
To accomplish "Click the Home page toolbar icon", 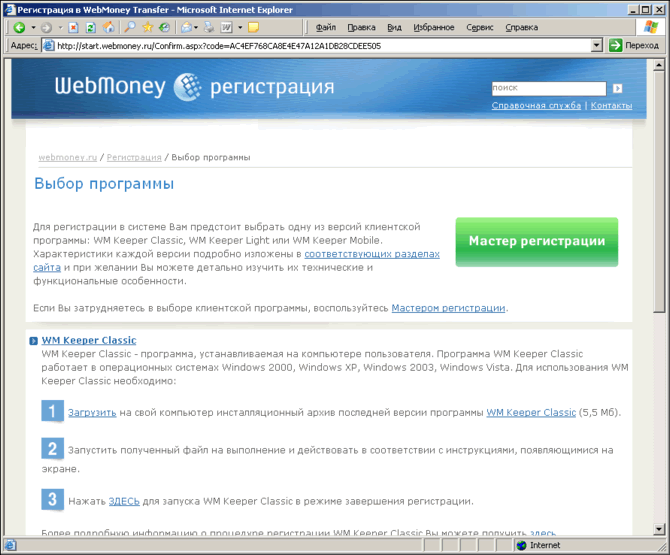I will coord(109,27).
